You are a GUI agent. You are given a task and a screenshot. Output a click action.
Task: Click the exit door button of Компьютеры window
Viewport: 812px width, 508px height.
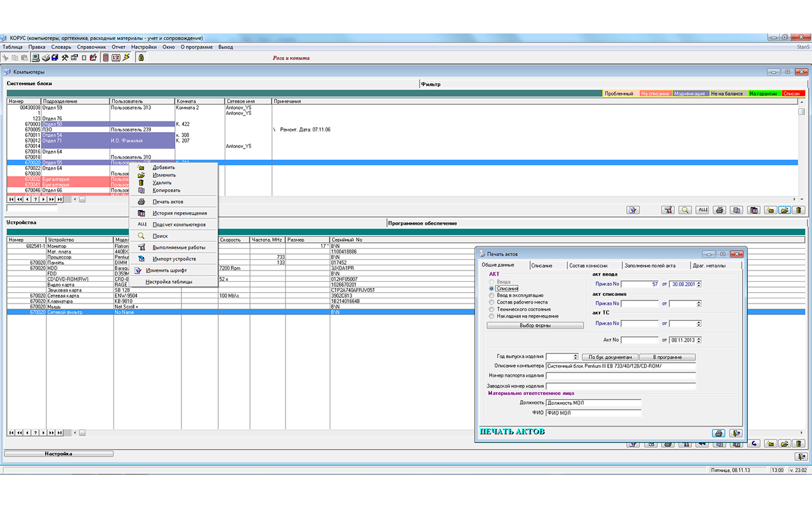801,456
